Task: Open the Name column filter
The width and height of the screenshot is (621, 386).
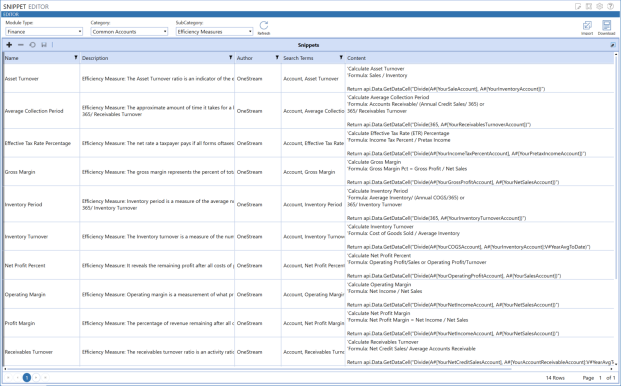Action: click(76, 58)
